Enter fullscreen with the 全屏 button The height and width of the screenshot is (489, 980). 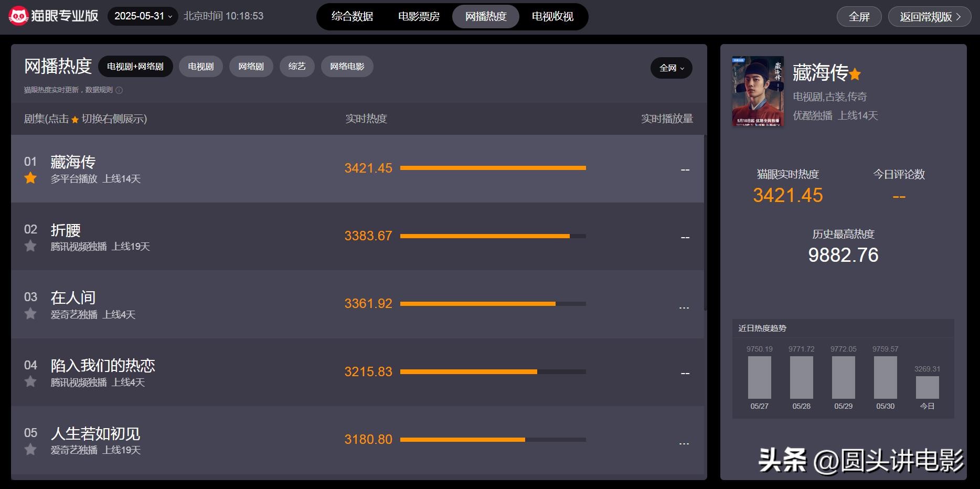click(859, 17)
